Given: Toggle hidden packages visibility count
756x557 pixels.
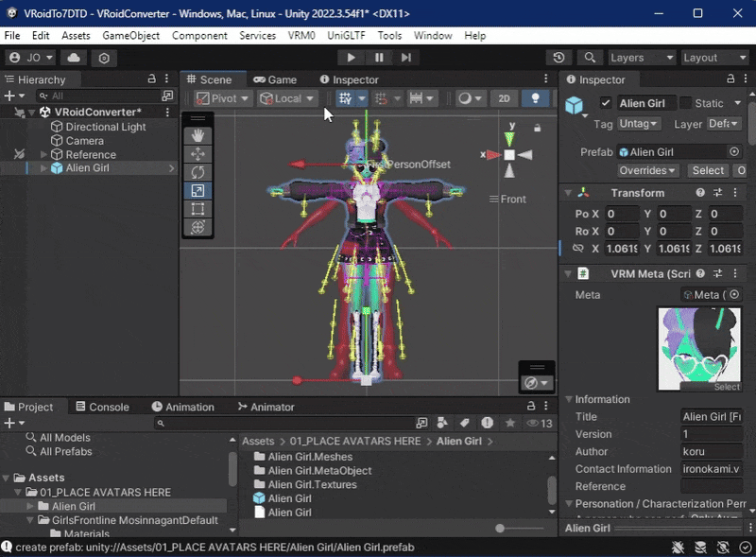Looking at the screenshot, I should point(540,424).
